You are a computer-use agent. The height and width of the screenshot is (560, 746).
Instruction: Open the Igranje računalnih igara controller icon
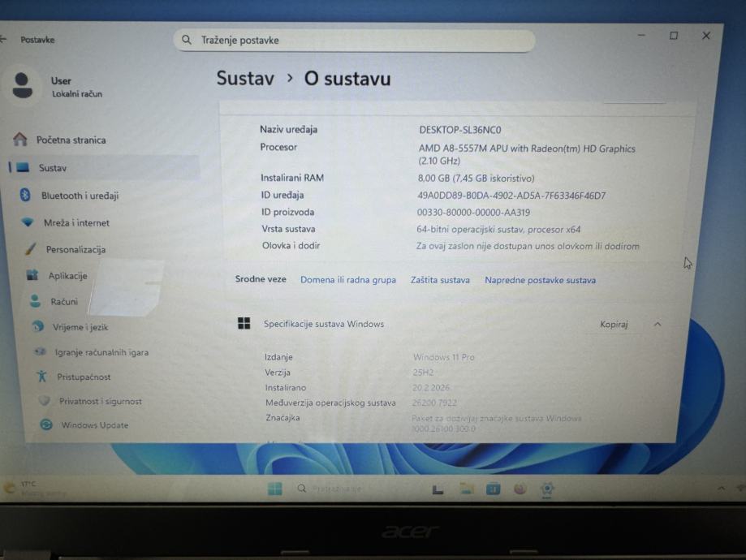pos(40,351)
